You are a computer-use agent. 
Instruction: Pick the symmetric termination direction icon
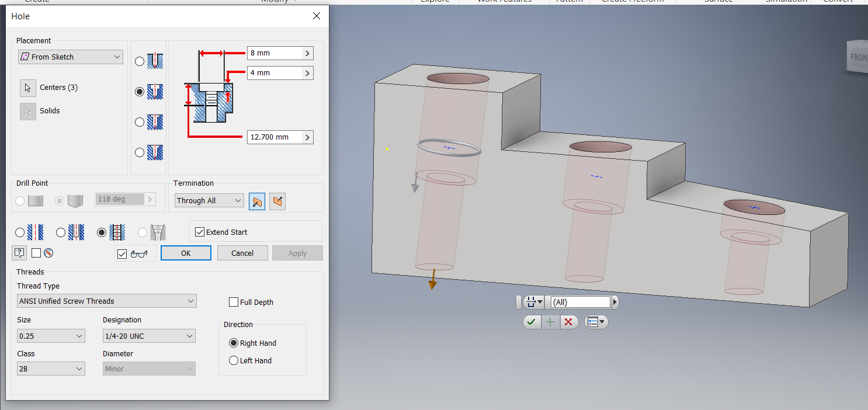coord(278,201)
